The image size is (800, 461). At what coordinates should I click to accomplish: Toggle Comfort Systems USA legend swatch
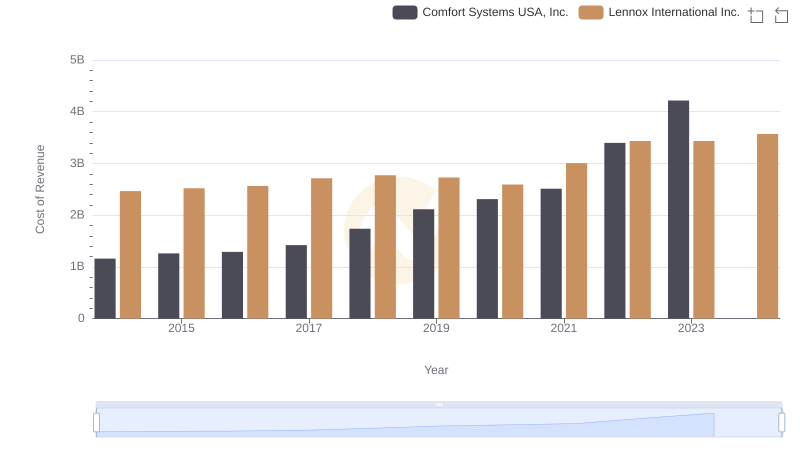coord(405,12)
